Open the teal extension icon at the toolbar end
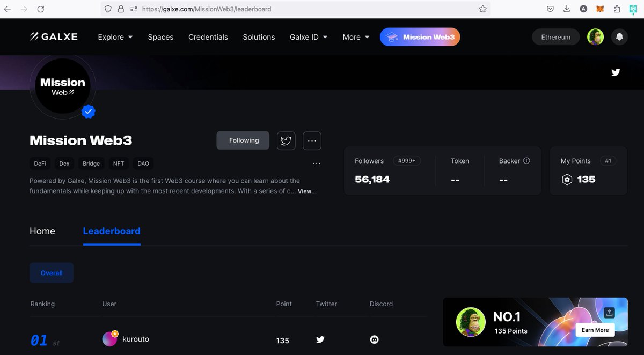Image resolution: width=644 pixels, height=355 pixels. click(x=633, y=9)
